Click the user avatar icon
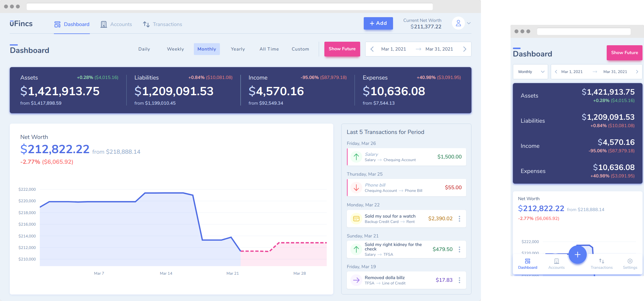This screenshot has width=644, height=301. tap(458, 23)
